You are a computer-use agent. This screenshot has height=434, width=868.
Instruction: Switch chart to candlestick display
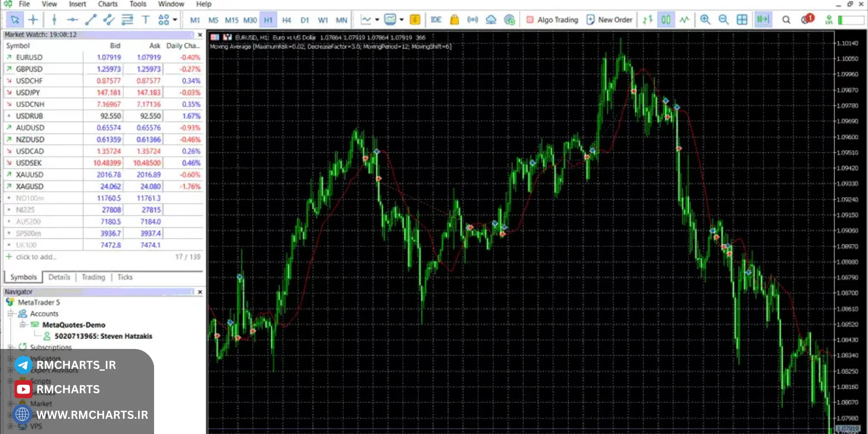coord(666,20)
